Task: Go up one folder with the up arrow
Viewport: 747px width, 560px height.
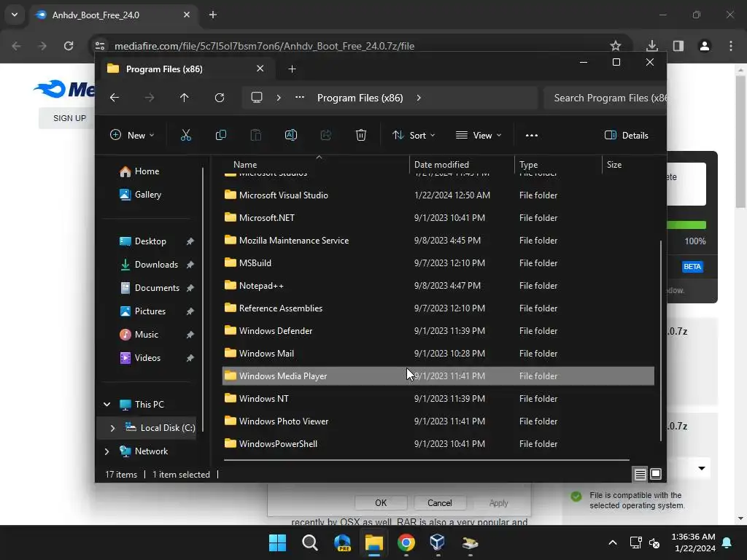Action: [185, 98]
